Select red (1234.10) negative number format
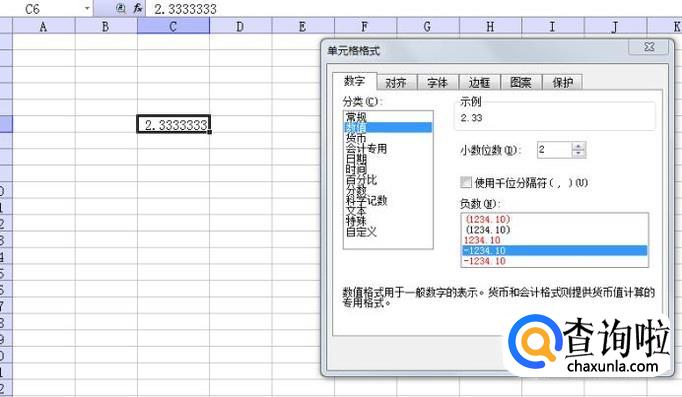Screen dimensions: 682x397 point(488,219)
